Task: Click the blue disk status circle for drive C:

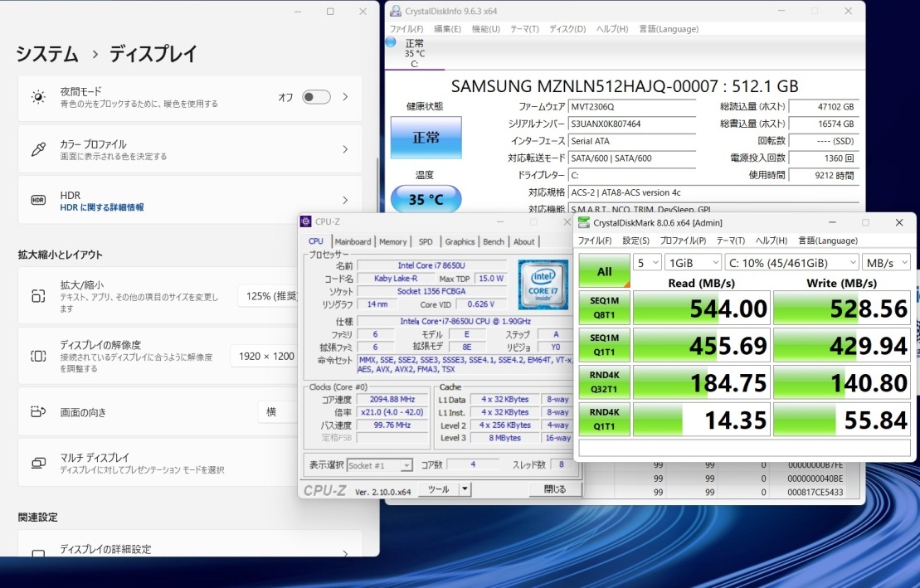Action: [392, 42]
